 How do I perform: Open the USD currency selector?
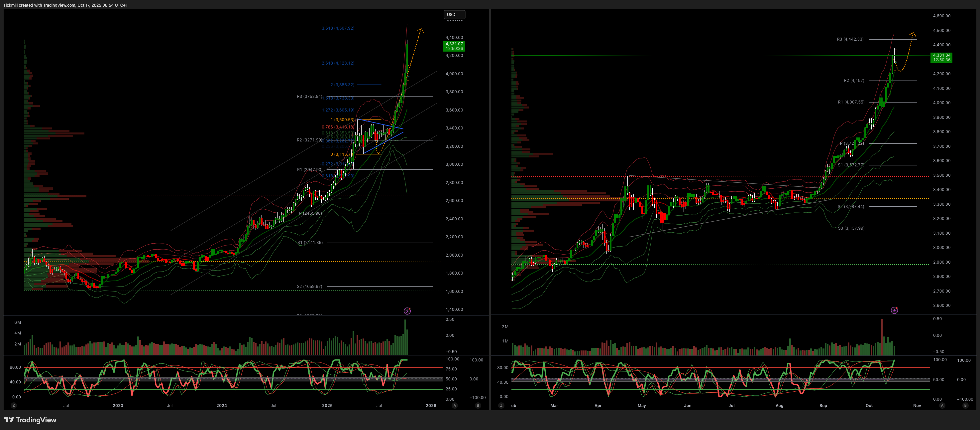(x=454, y=14)
